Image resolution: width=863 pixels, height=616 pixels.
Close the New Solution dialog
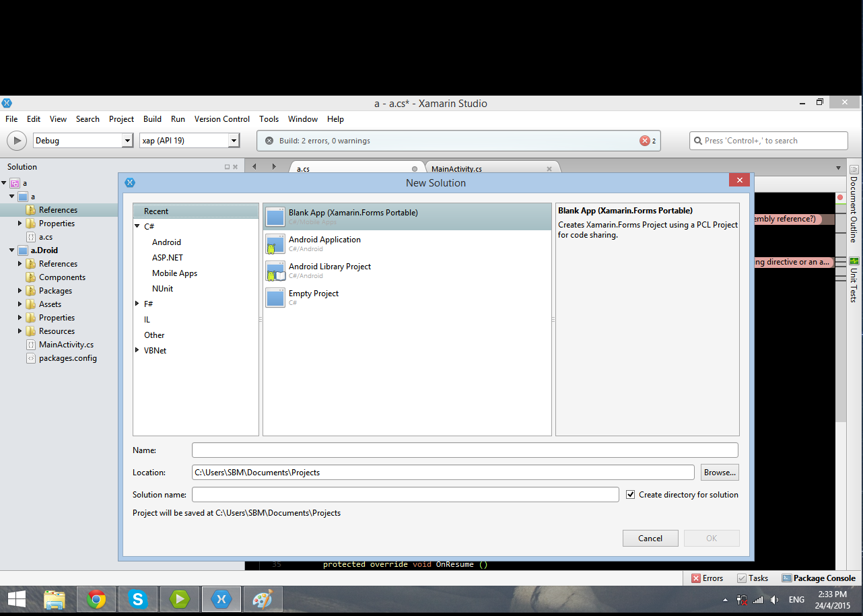739,180
